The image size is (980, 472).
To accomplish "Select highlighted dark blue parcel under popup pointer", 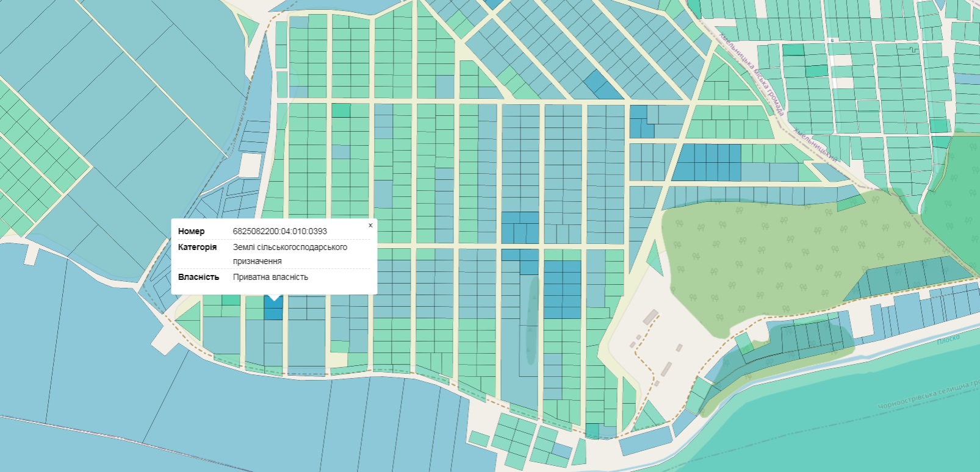I will [x=273, y=310].
